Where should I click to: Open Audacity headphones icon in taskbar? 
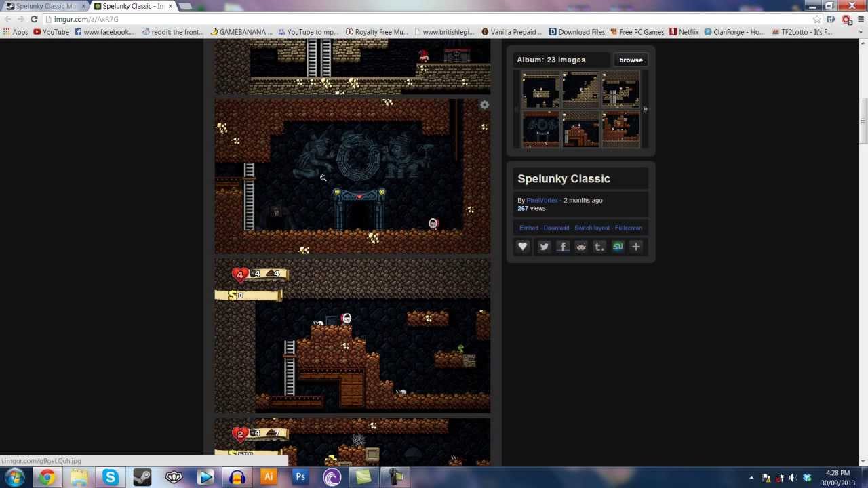coord(237,477)
